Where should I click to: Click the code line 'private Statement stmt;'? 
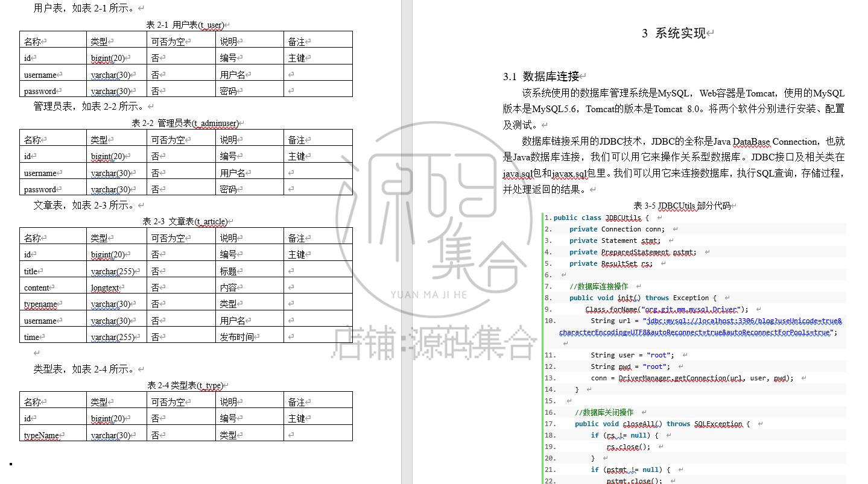(615, 240)
